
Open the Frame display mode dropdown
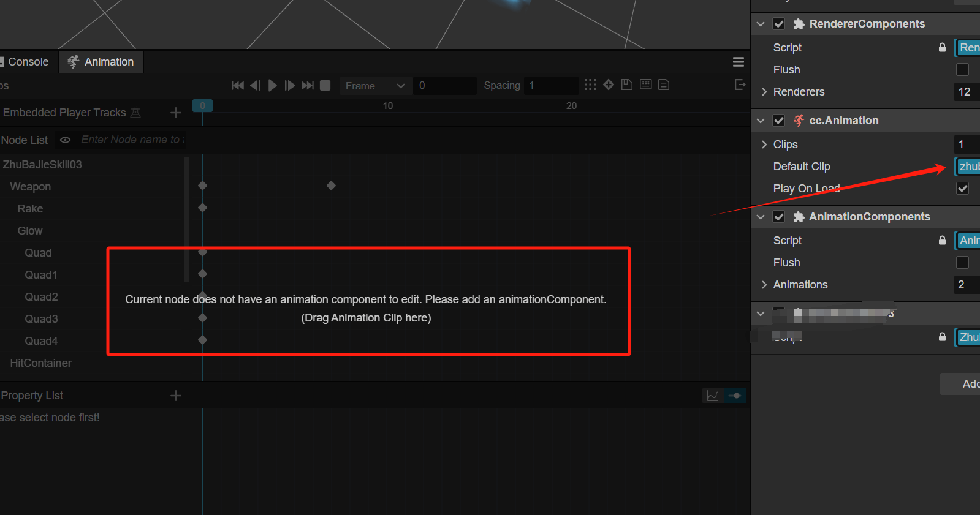pos(375,86)
